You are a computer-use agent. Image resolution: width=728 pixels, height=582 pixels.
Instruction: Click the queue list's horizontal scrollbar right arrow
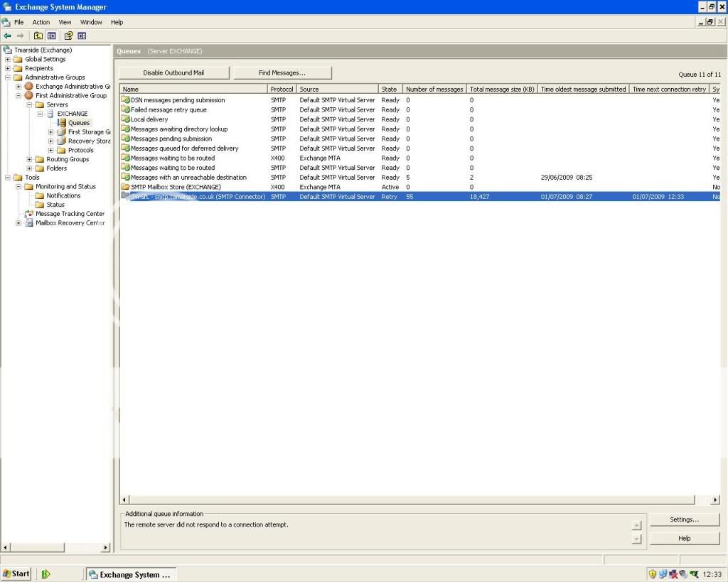(x=715, y=500)
